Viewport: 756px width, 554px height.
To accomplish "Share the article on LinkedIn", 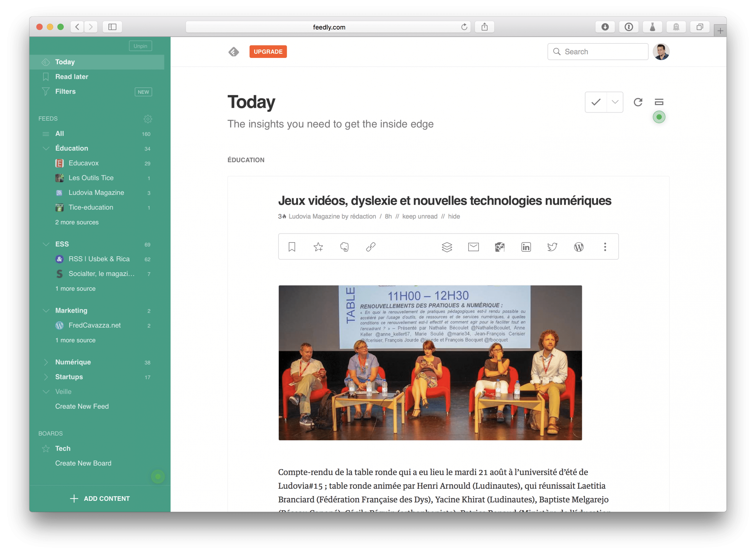I will [x=526, y=247].
